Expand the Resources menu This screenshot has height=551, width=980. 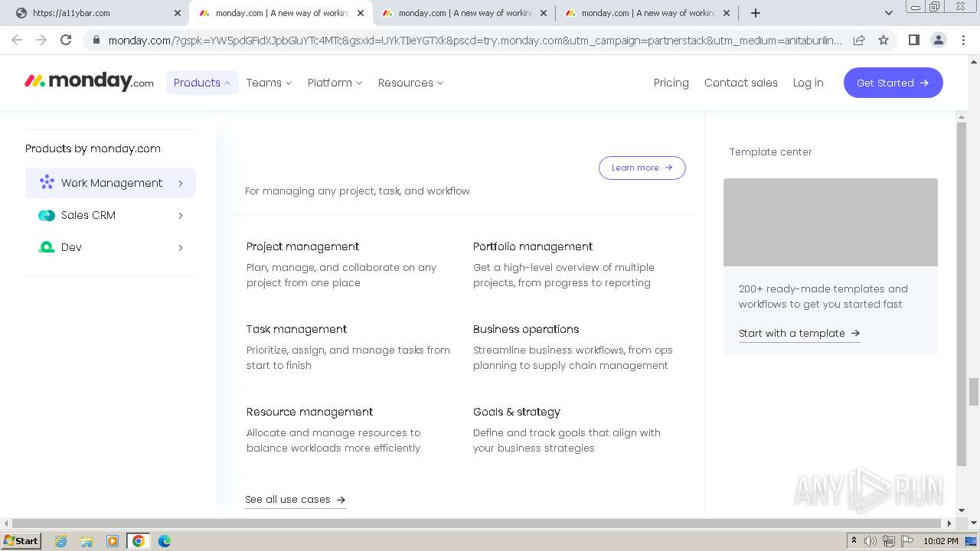tap(410, 83)
